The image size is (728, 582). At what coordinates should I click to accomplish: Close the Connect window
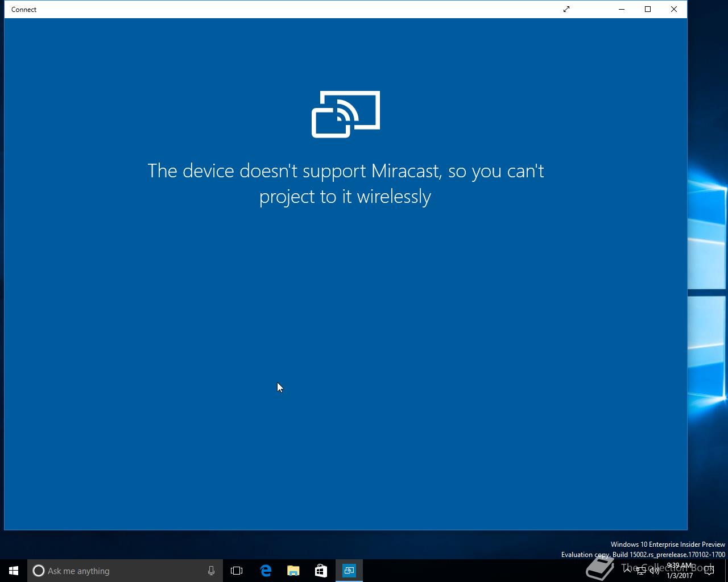point(674,9)
